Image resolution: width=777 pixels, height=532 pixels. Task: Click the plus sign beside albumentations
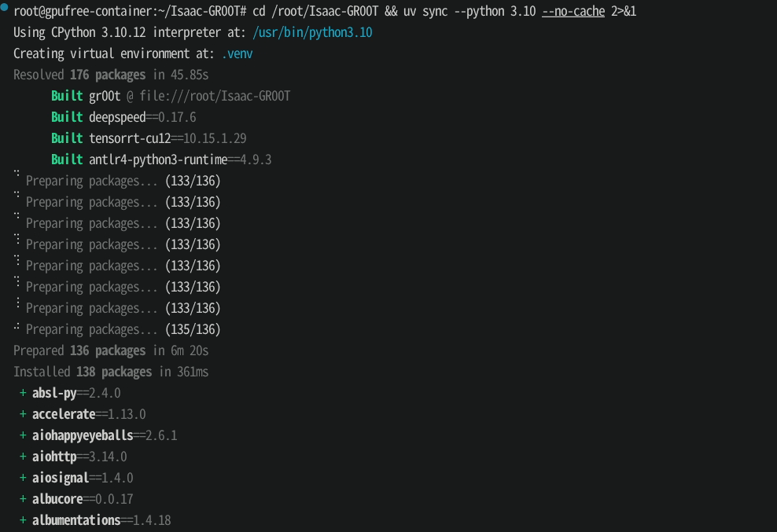click(x=23, y=521)
